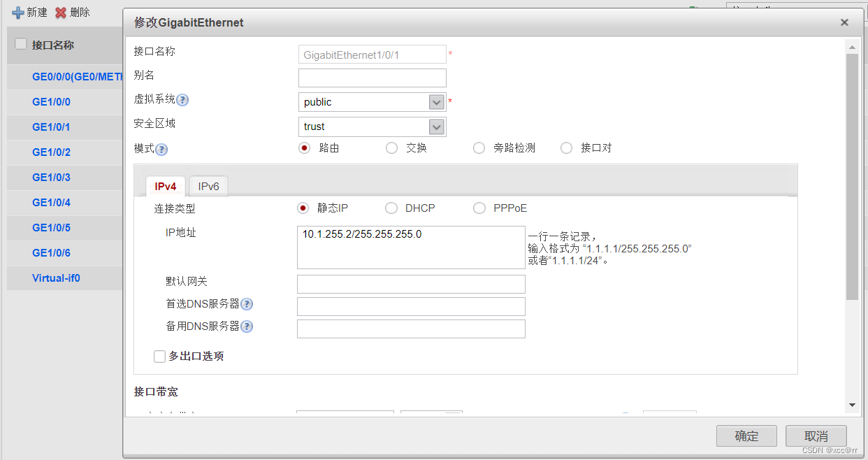Open GE1/0/3 interface link
Viewport: 868px width, 460px height.
51,177
